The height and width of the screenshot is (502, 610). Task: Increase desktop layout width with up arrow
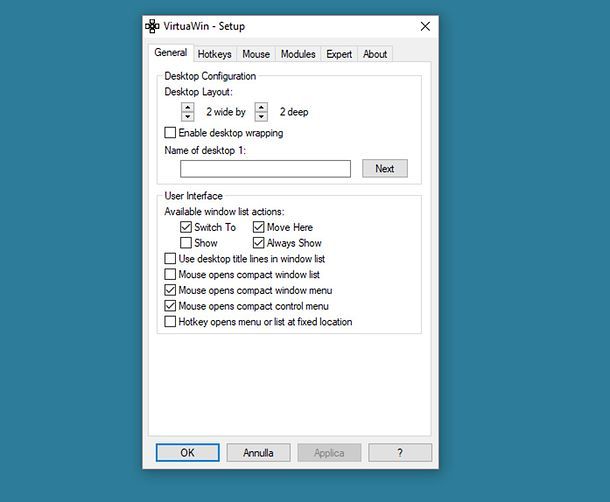tap(188, 107)
